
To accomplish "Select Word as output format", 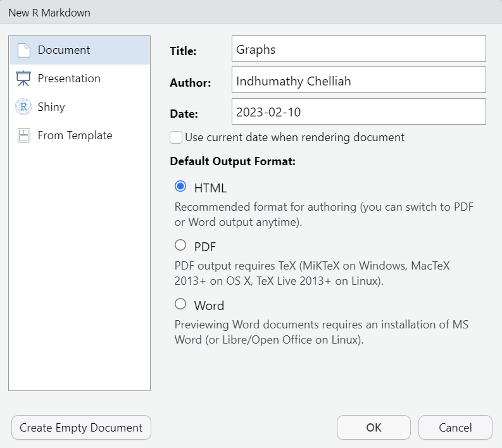I will [x=180, y=304].
